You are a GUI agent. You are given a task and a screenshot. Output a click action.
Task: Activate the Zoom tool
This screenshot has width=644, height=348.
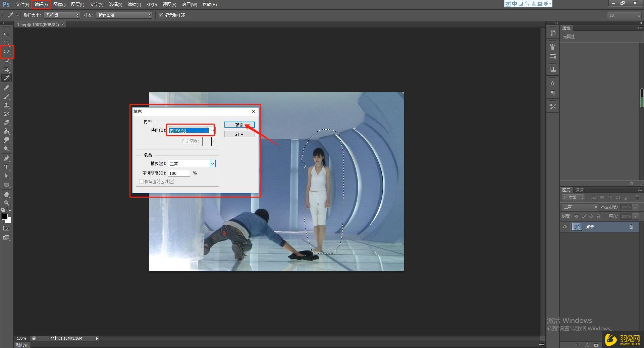6,203
